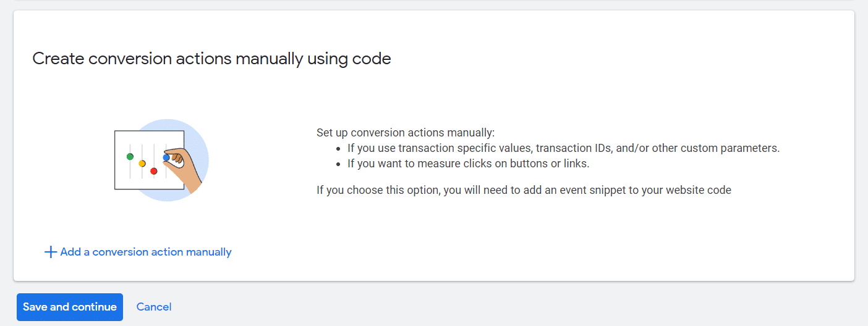Image resolution: width=868 pixels, height=326 pixels.
Task: Click the bullet marker before measure clicks line
Action: [338, 164]
